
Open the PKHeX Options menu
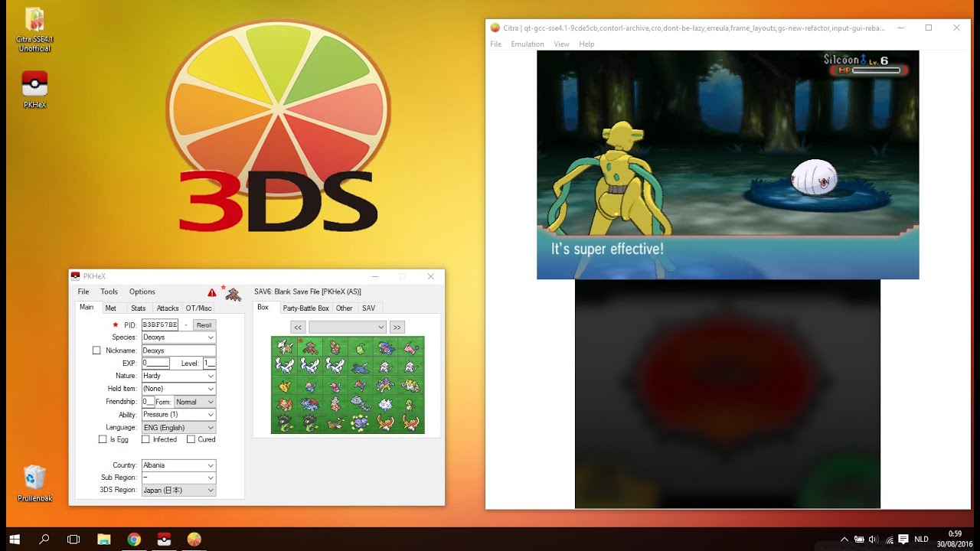[x=142, y=292]
